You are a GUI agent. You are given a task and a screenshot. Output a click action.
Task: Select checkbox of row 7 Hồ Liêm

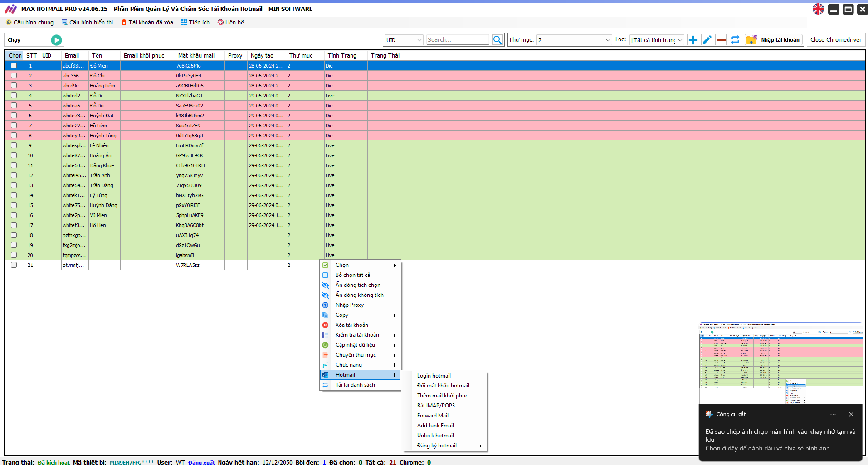(14, 126)
